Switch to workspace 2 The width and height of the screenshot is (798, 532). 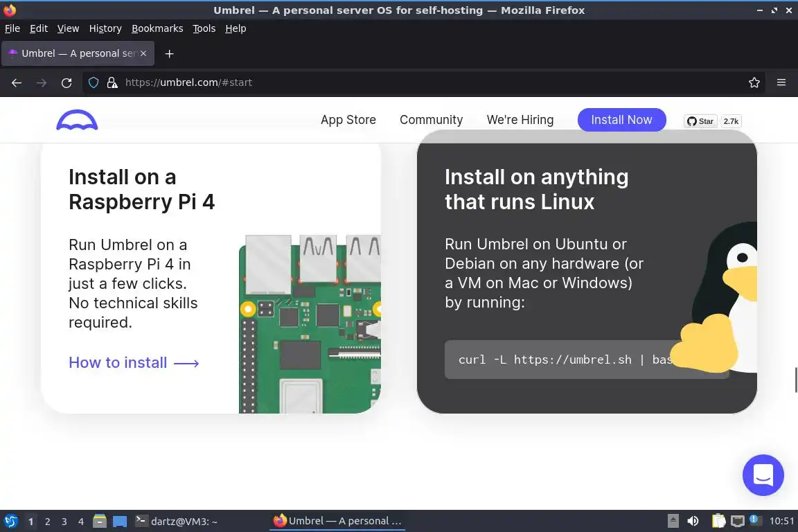click(48, 522)
